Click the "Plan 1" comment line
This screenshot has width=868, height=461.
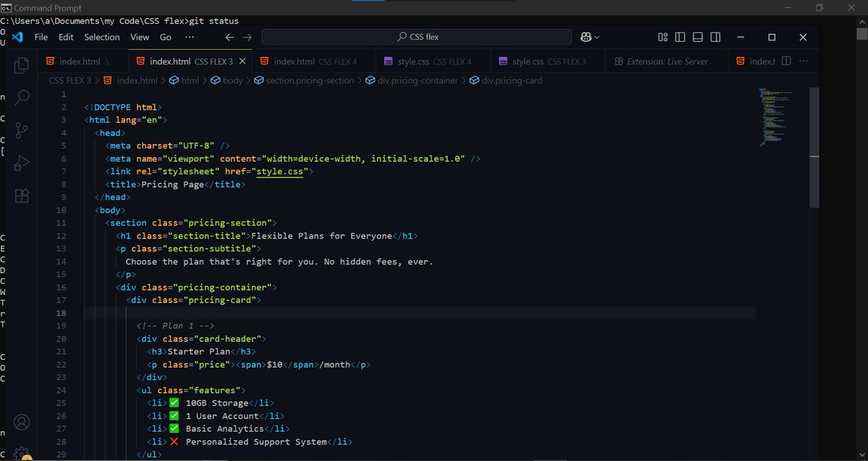tap(175, 326)
